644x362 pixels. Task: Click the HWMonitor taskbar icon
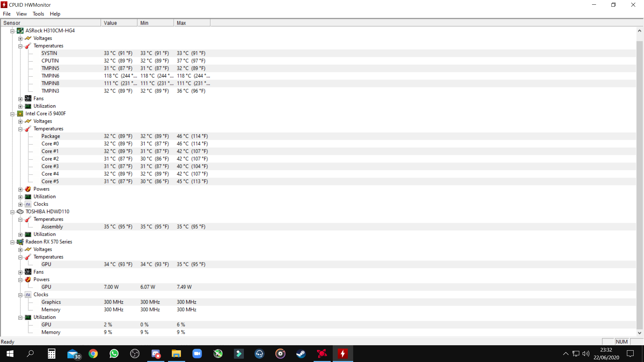342,354
